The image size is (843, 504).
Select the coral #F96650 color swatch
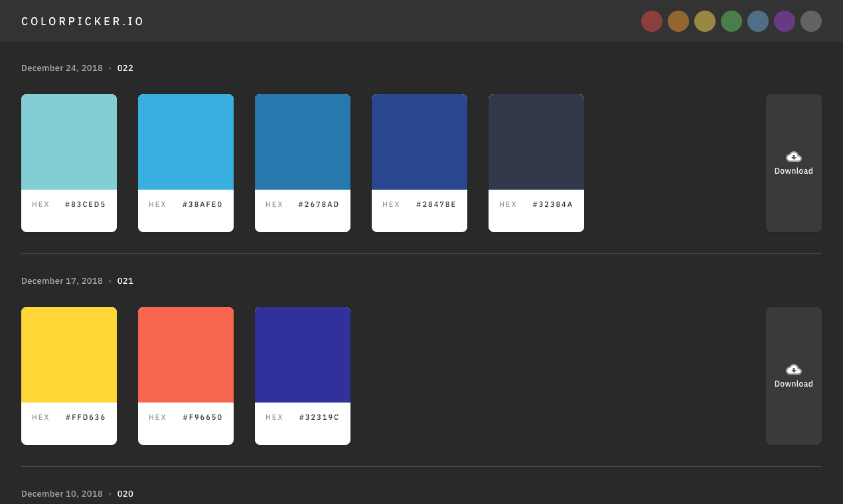186,353
